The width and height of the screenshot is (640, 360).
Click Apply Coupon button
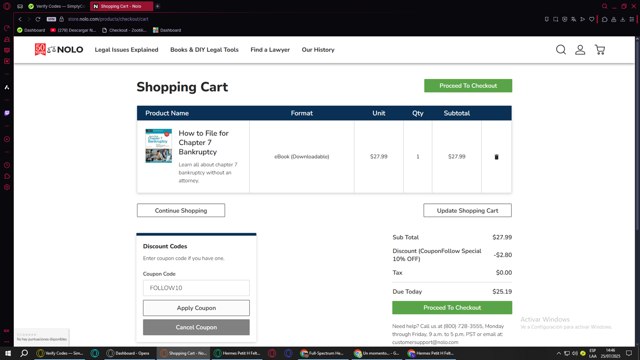click(x=196, y=308)
